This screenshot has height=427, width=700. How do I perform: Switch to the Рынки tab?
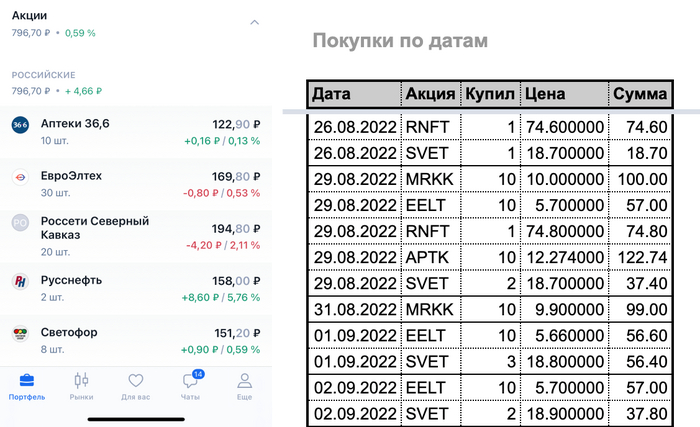coord(82,387)
